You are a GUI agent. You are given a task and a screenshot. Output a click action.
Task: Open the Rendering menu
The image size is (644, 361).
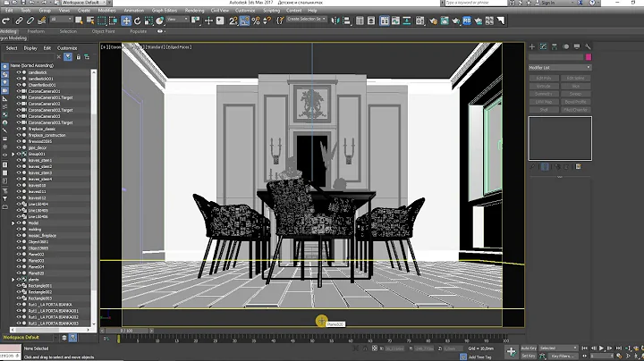(194, 10)
